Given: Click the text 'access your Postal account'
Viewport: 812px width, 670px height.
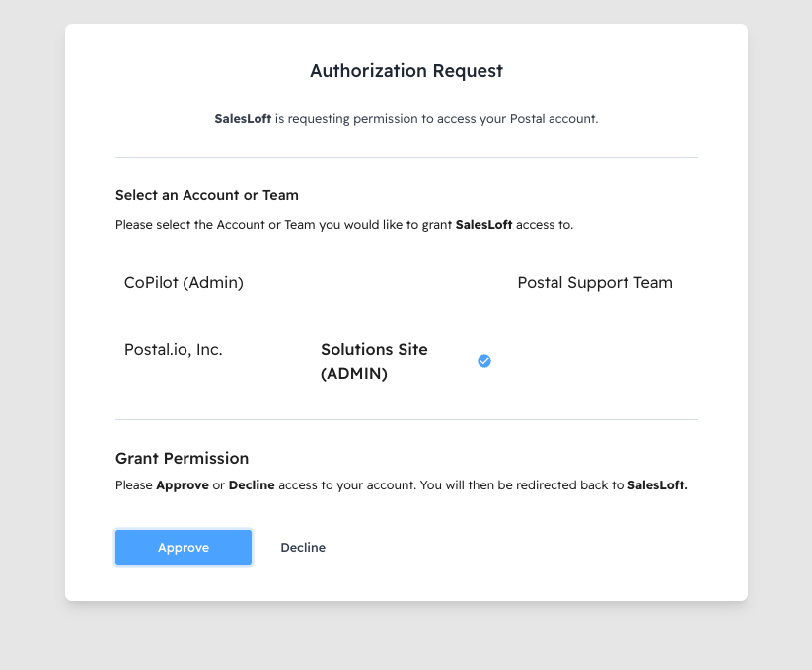Looking at the screenshot, I should coord(523,119).
